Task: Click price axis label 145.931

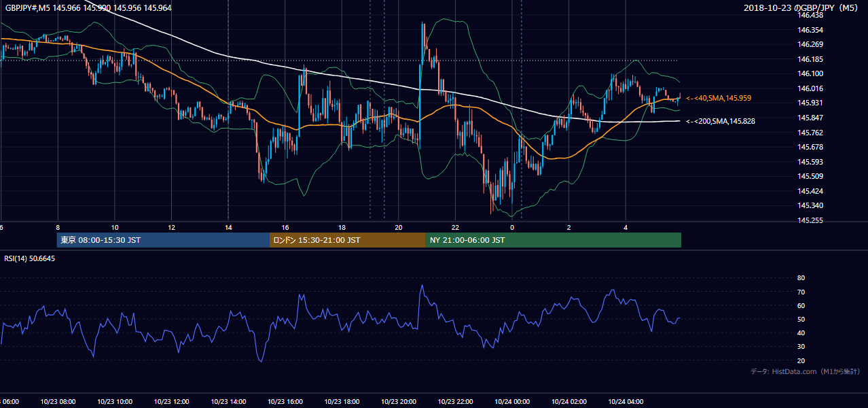Action: (x=811, y=103)
